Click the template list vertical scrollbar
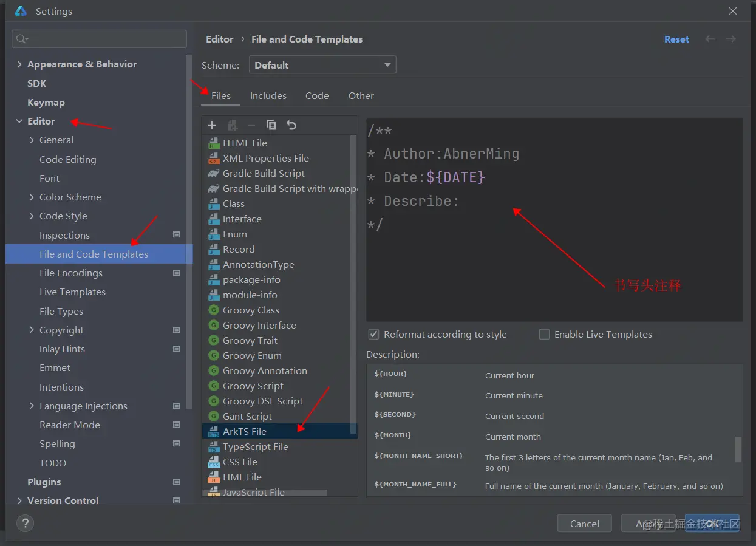 click(x=354, y=284)
